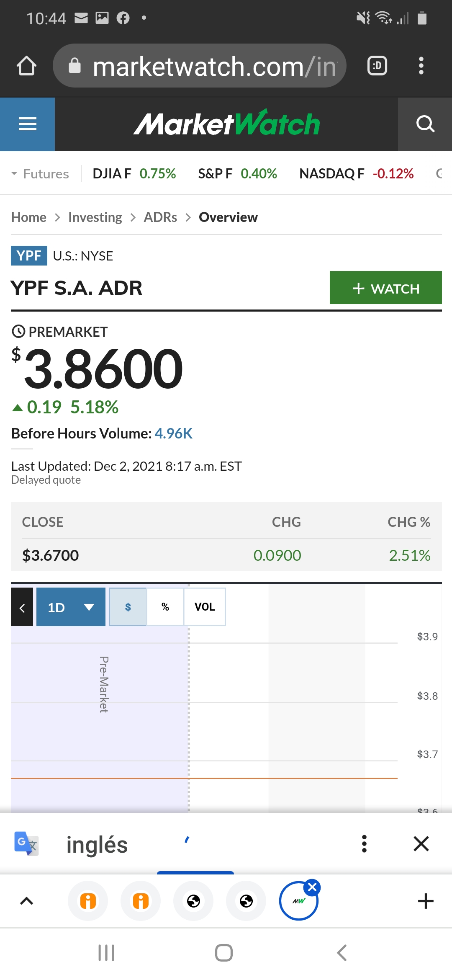Tap the marketwatch.com address bar
Viewport: 452px width, 980px height.
tap(200, 66)
